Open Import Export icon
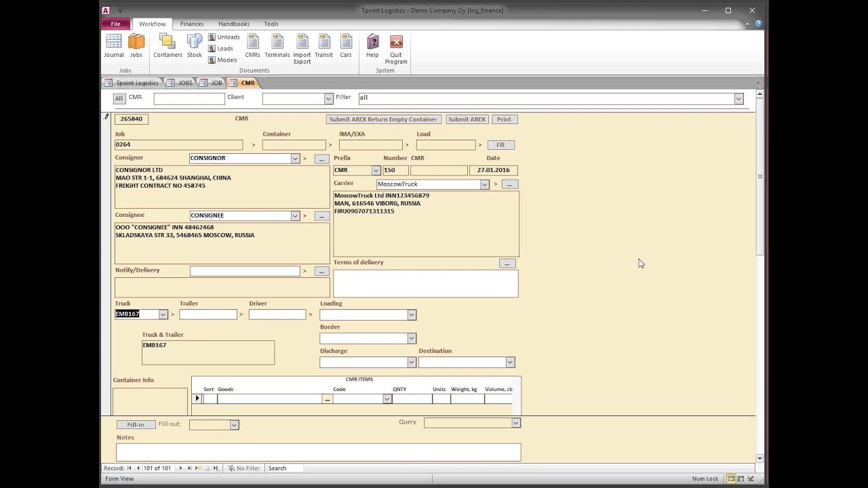 tap(302, 49)
